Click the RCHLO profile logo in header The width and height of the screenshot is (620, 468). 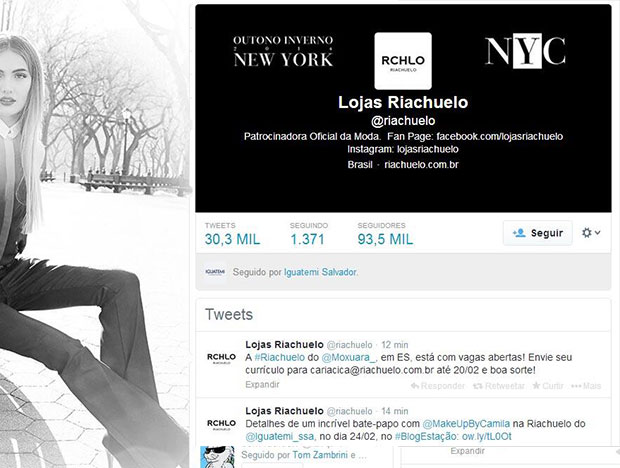point(403,61)
